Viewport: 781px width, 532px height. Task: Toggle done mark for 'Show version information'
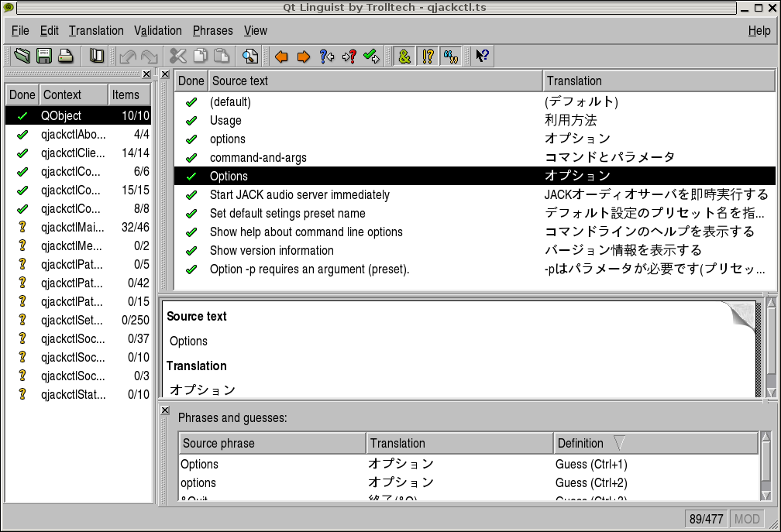[191, 251]
